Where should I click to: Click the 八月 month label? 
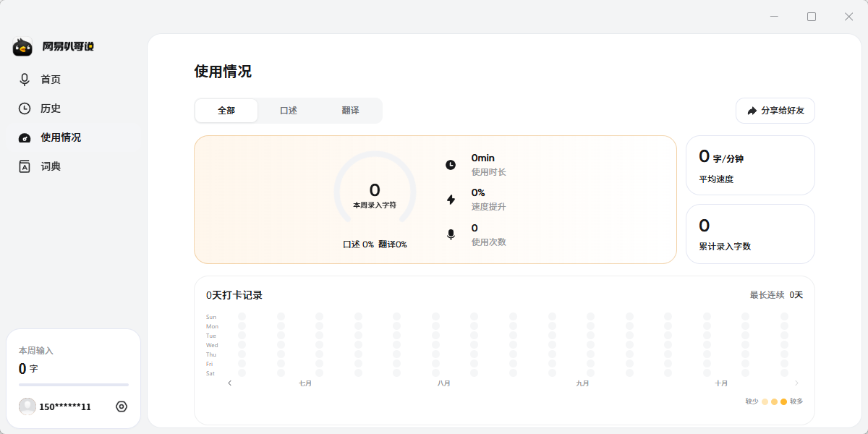[x=444, y=383]
